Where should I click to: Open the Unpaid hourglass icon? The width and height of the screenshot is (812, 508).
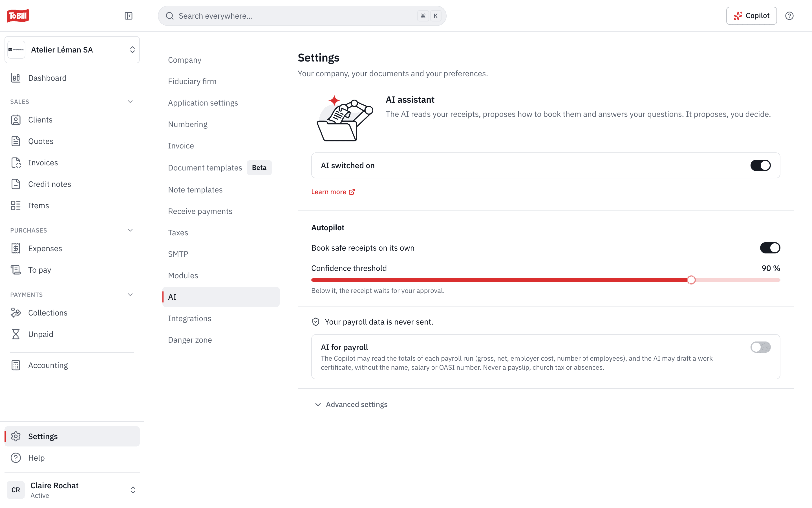click(x=16, y=334)
